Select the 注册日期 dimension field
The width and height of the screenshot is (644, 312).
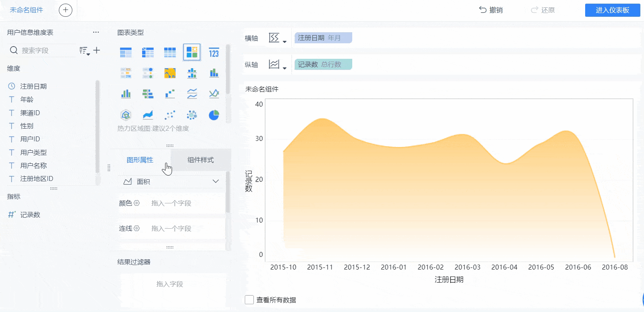[34, 86]
